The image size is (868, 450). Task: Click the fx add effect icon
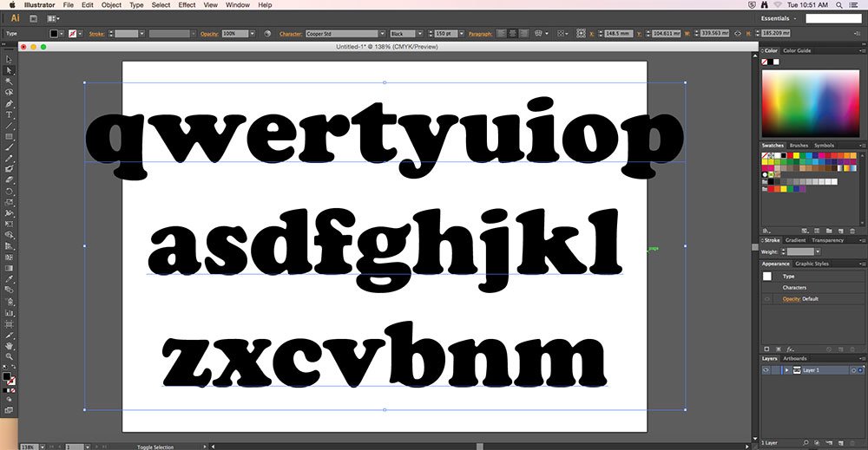click(x=790, y=349)
